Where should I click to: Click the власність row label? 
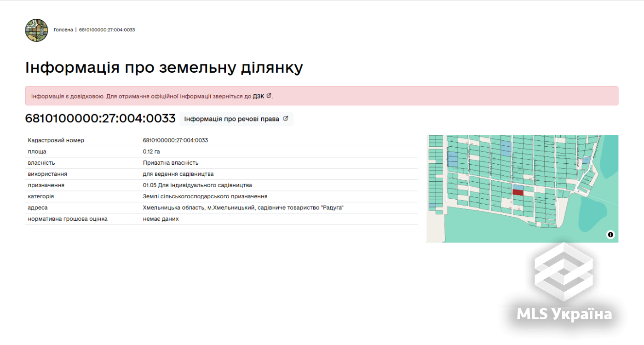click(x=41, y=163)
